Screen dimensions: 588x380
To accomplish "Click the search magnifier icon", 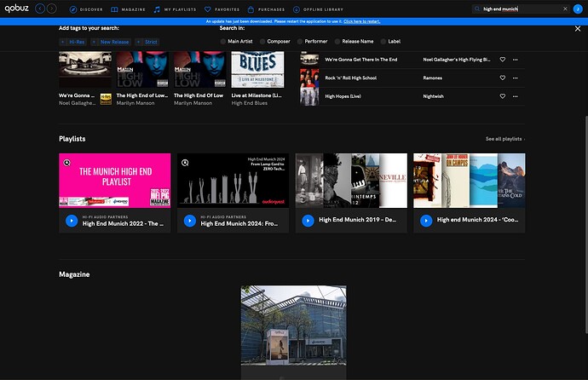I will (x=476, y=9).
